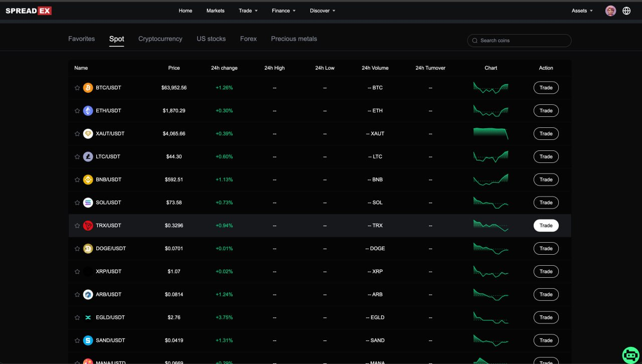The height and width of the screenshot is (364, 642).
Task: Favorite EGLD/USDT with the star
Action: [x=77, y=317]
